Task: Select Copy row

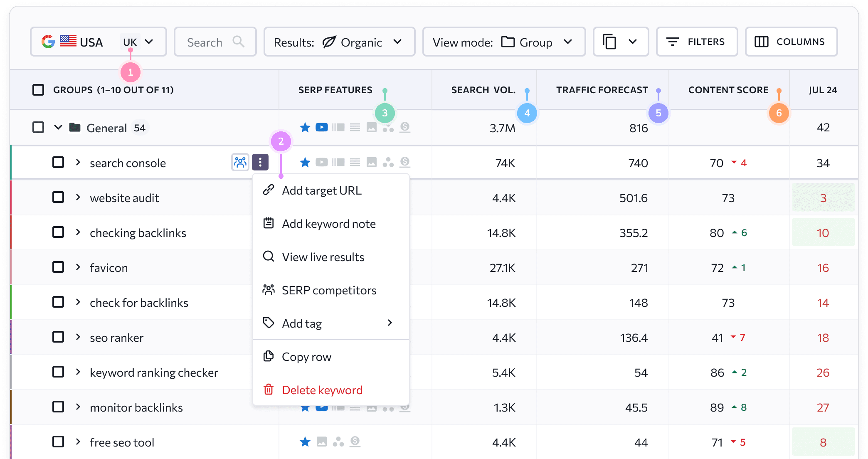Action: point(331,357)
